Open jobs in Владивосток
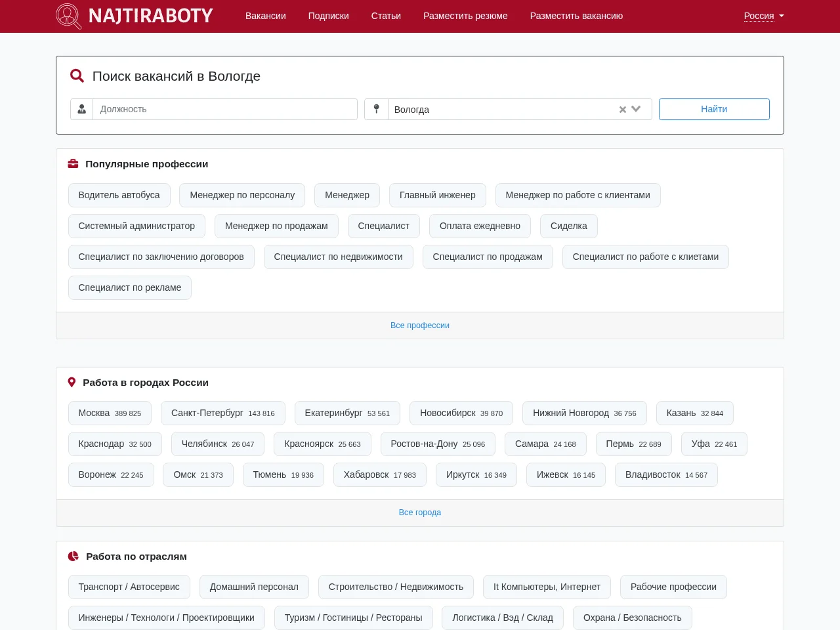 pos(666,475)
